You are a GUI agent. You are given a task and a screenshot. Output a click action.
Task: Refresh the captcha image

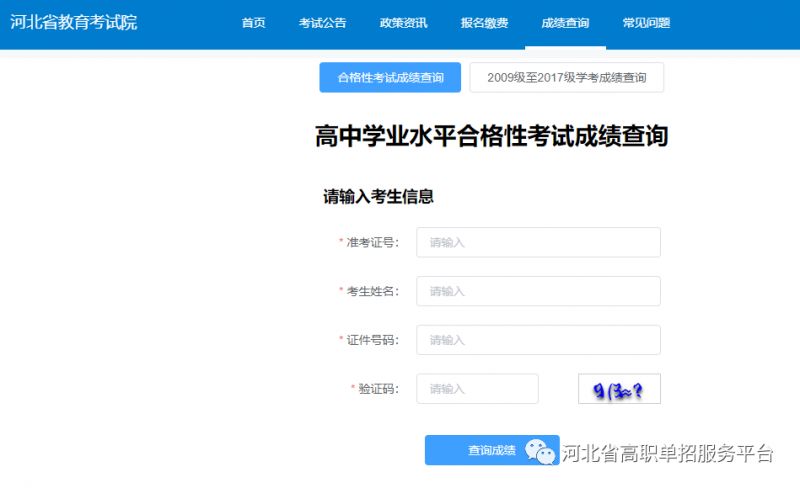click(x=619, y=389)
